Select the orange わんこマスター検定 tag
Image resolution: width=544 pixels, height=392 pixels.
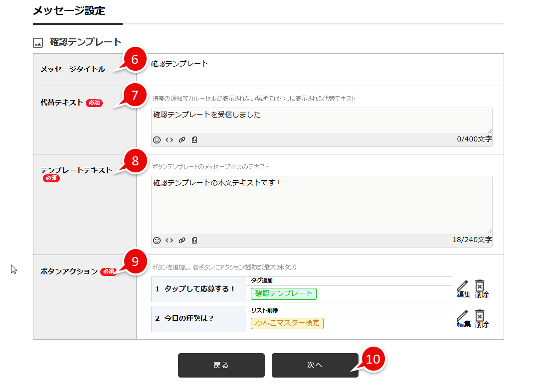(287, 323)
